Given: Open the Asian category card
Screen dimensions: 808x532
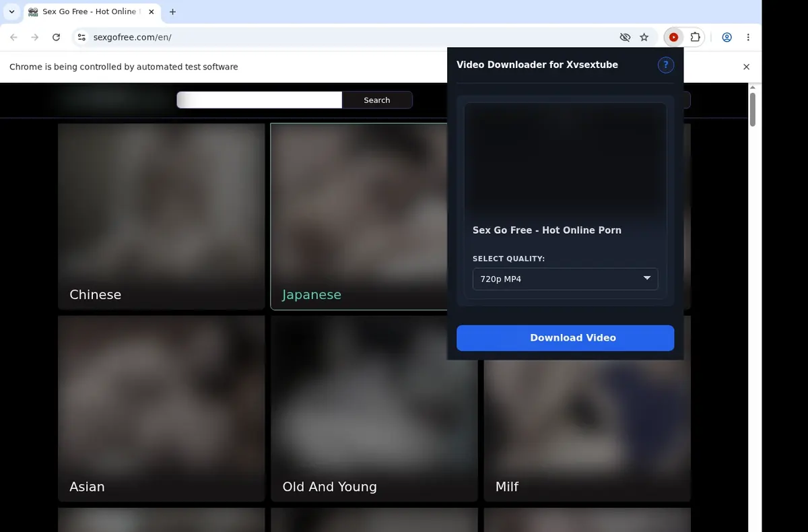Looking at the screenshot, I should click(x=161, y=409).
